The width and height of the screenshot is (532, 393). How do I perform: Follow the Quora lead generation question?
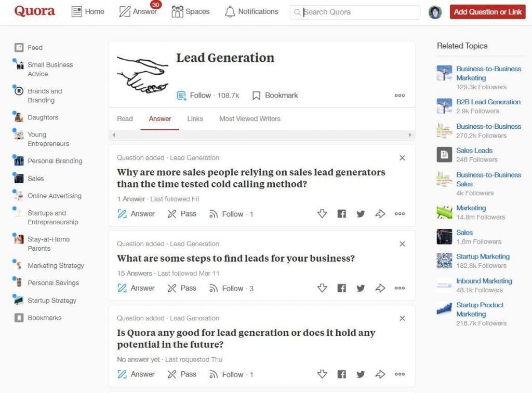click(231, 374)
